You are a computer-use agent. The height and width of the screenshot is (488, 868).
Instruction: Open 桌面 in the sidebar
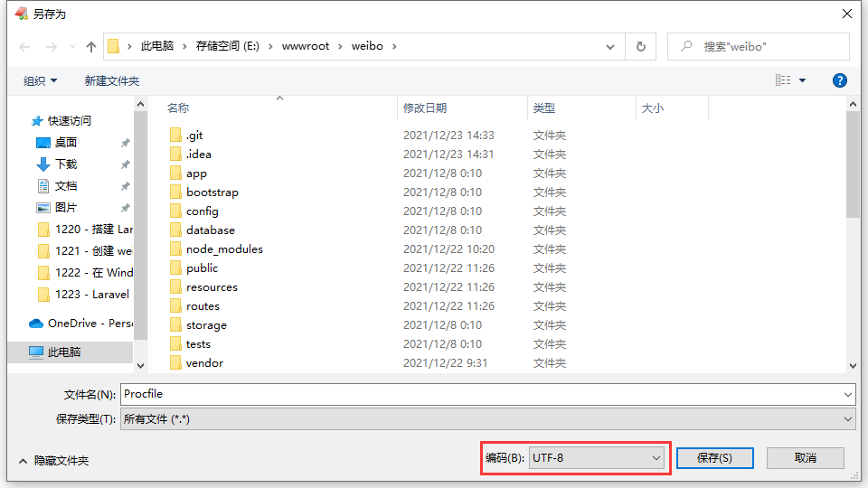point(57,142)
